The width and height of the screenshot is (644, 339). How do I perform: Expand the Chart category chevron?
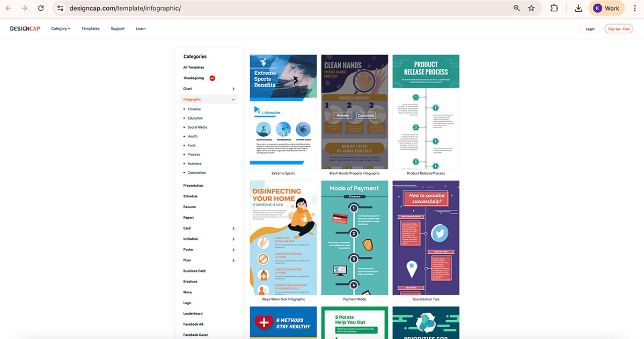(x=234, y=89)
